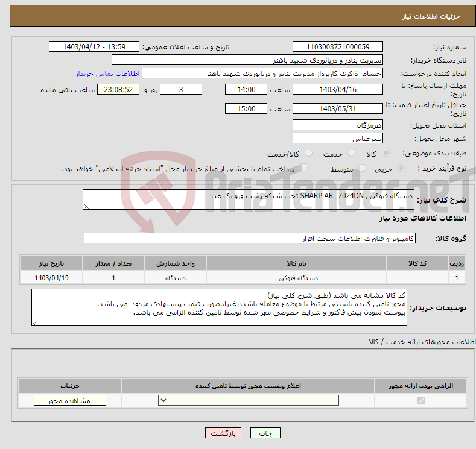Viewport: 476px width, 449px height.
Task: Select the کالا/خدمت radio button
Action: click(308, 153)
